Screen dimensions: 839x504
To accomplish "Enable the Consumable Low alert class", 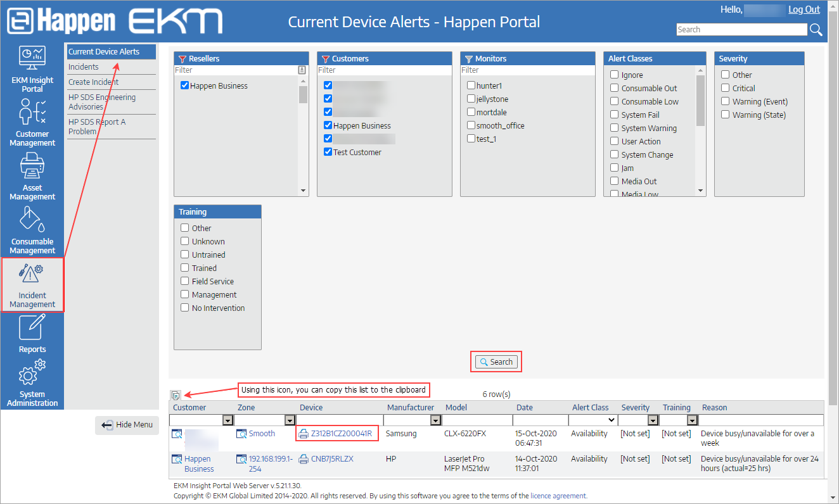I will click(x=615, y=101).
